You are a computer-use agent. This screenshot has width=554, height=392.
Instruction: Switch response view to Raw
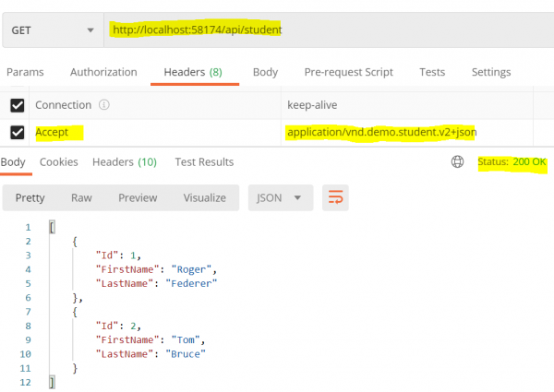pos(81,197)
